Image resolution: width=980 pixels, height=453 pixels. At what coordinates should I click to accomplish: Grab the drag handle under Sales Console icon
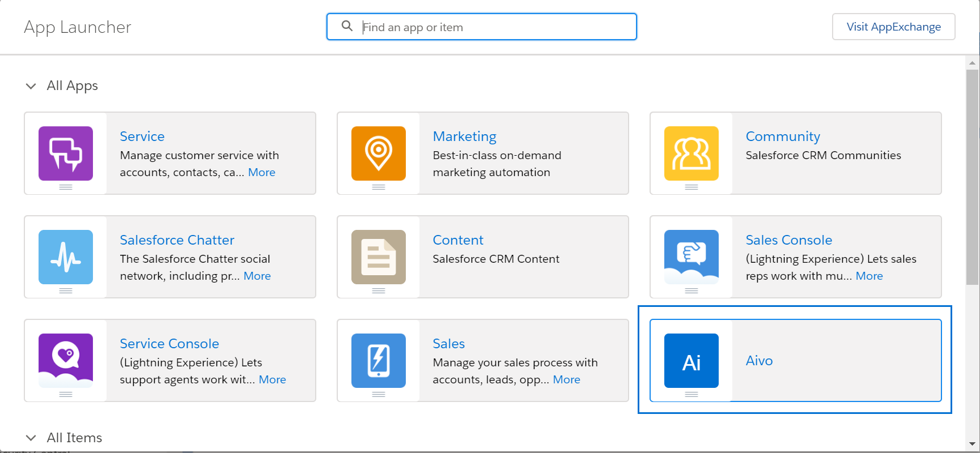click(x=691, y=290)
